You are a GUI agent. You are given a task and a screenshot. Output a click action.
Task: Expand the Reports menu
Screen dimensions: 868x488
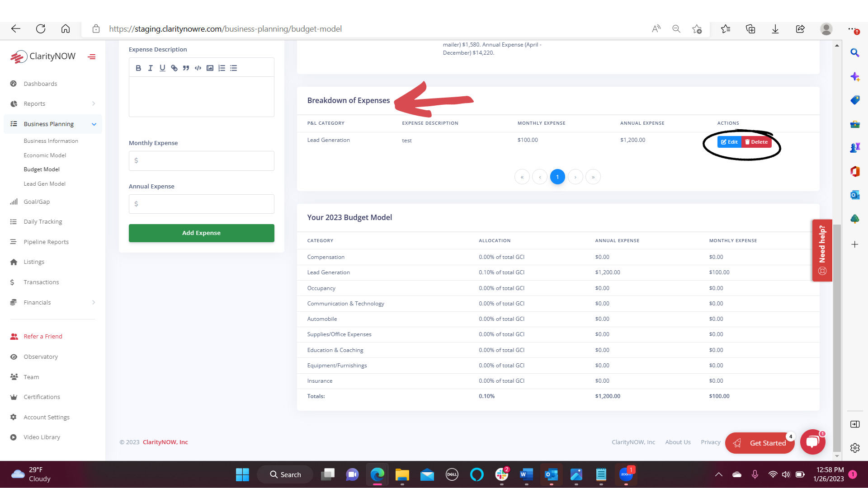pyautogui.click(x=52, y=104)
